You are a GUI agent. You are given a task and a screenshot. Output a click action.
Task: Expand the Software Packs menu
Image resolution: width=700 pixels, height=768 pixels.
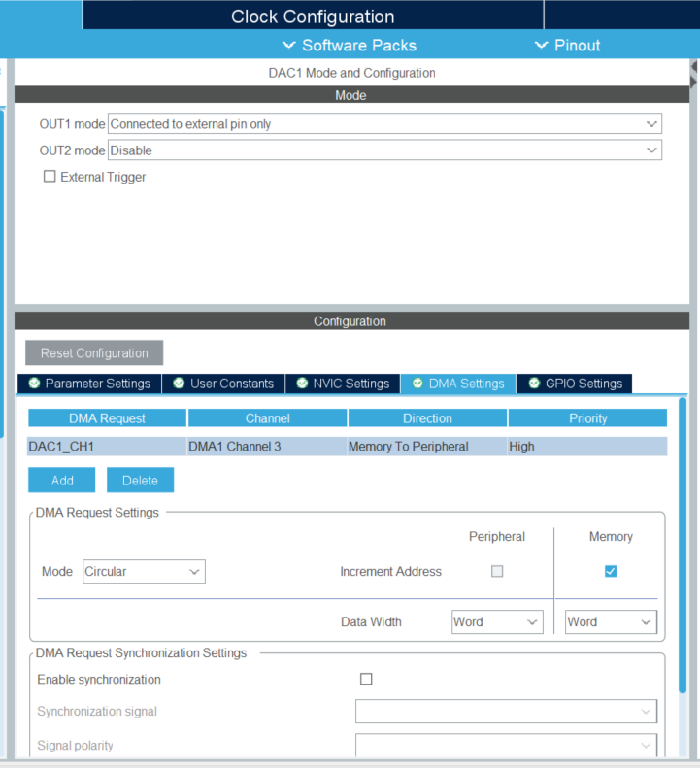coord(350,45)
